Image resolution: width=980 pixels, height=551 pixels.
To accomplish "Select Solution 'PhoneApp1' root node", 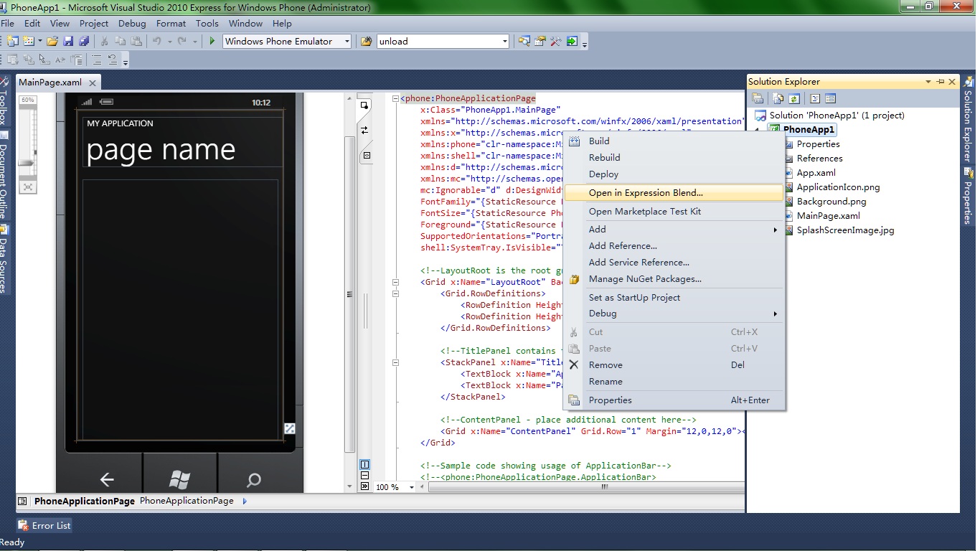I will (837, 116).
